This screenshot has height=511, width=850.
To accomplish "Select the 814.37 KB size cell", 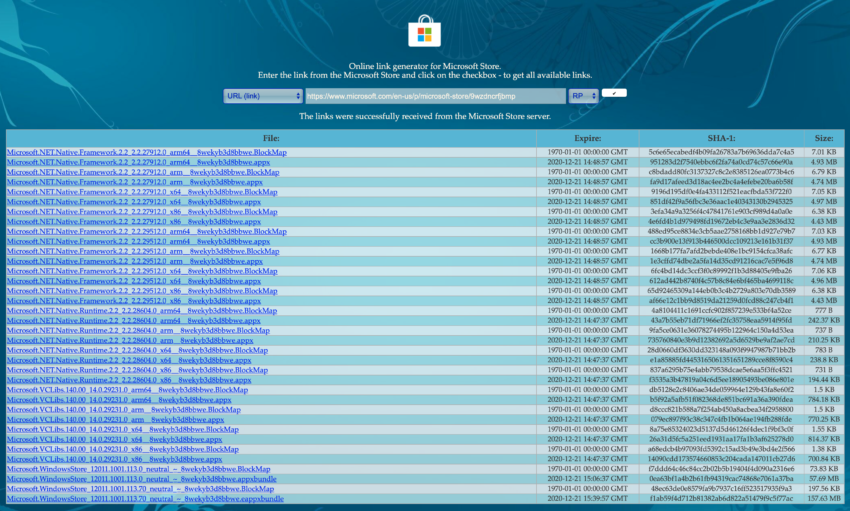I will [823, 439].
